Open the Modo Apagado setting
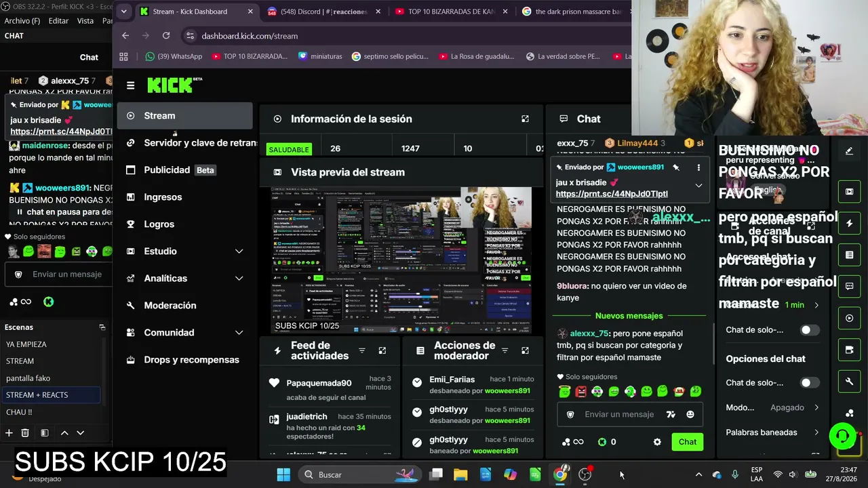This screenshot has height=488, width=868. 773,407
